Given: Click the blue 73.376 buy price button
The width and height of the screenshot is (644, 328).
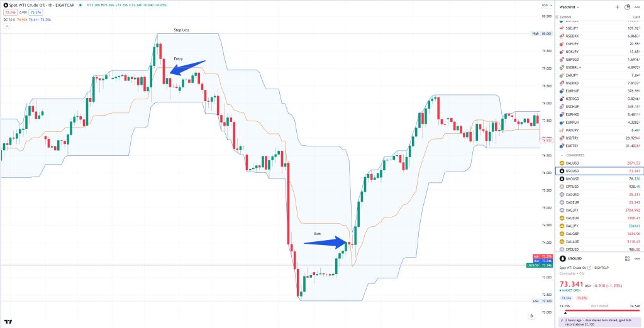Looking at the screenshot, I should [36, 13].
